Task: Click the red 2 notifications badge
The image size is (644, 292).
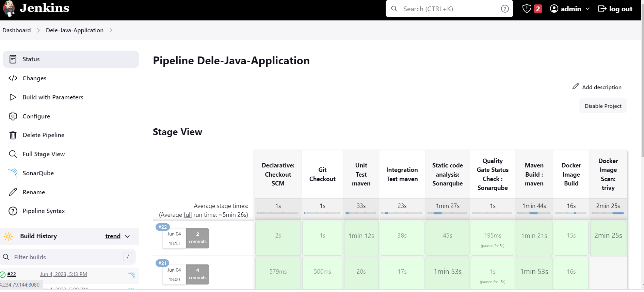Action: click(x=538, y=9)
